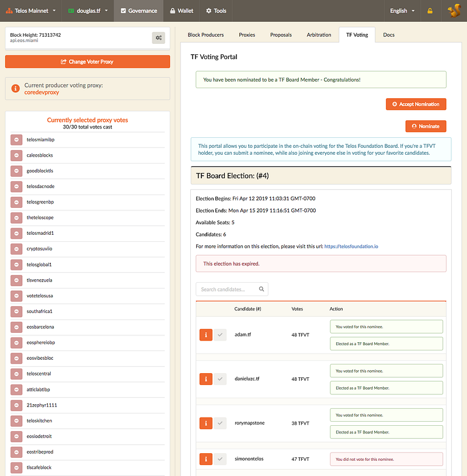The image size is (467, 476).
Task: Open info for candidate adam.tf
Action: coord(205,335)
